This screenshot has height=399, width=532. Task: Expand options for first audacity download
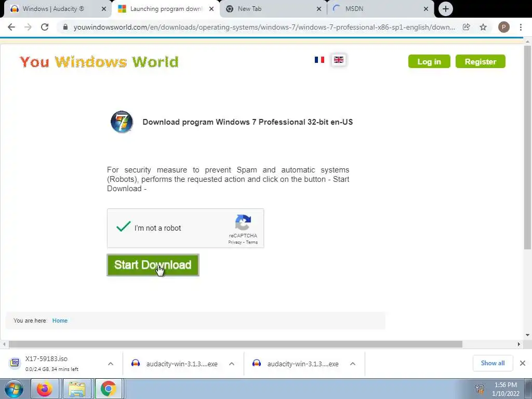click(232, 364)
